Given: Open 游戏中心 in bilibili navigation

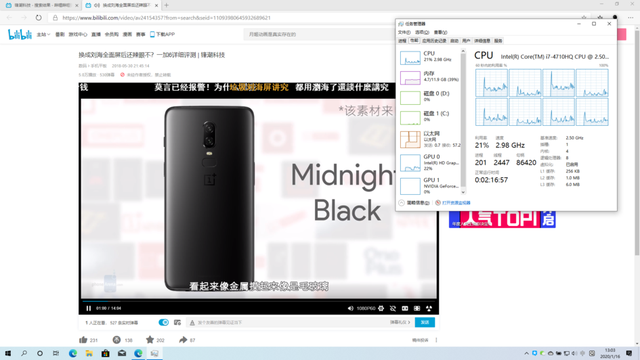Looking at the screenshot, I should [78, 34].
